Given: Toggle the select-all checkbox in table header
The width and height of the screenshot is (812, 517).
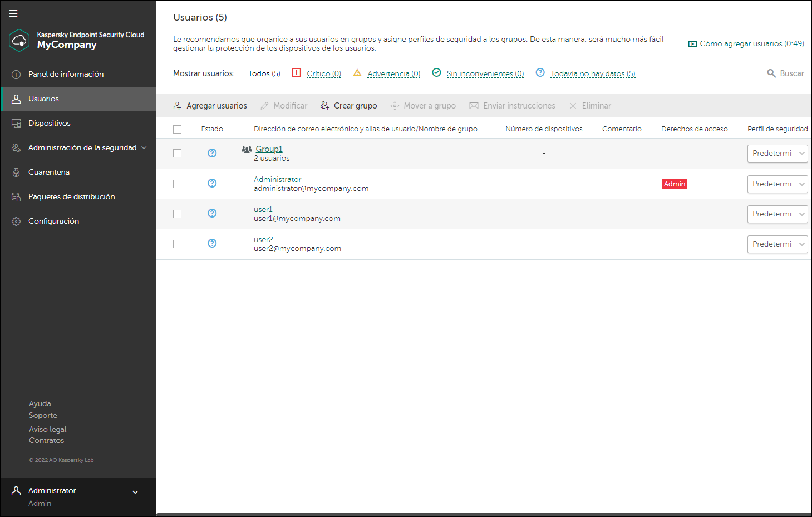Looking at the screenshot, I should coord(178,130).
